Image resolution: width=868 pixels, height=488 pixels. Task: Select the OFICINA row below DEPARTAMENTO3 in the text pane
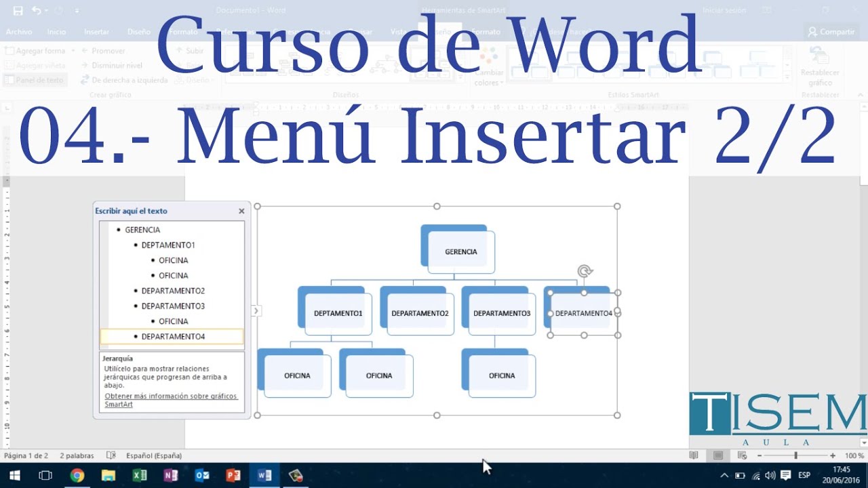(x=172, y=321)
